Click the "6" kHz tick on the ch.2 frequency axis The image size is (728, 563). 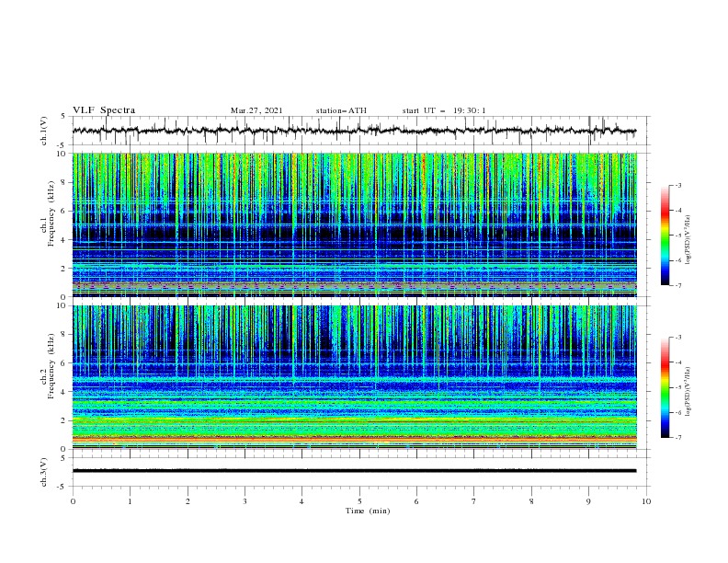coord(64,362)
